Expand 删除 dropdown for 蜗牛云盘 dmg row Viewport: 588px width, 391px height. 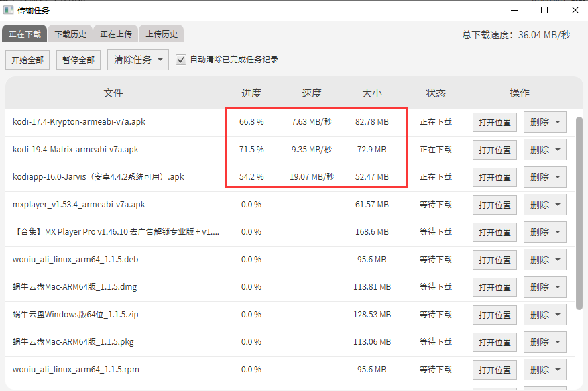545,286
